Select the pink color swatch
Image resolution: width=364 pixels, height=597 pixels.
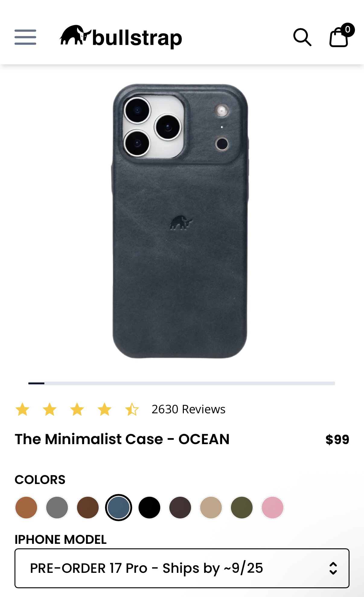click(x=273, y=508)
